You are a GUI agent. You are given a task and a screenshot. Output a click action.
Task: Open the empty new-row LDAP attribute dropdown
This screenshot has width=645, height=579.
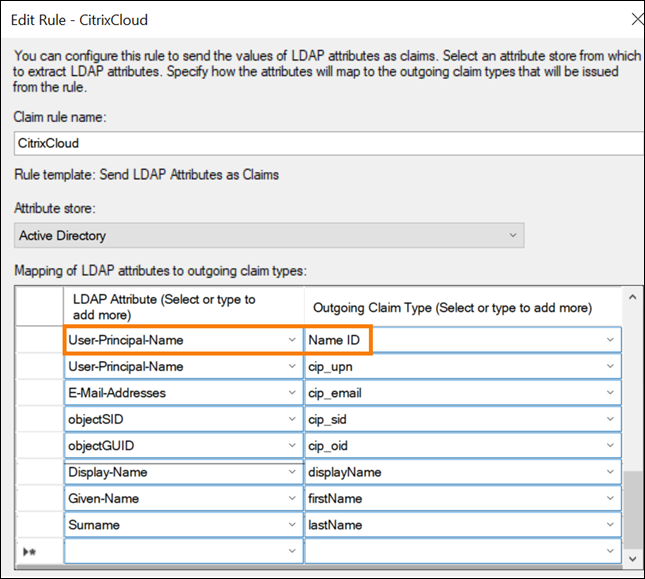292,551
